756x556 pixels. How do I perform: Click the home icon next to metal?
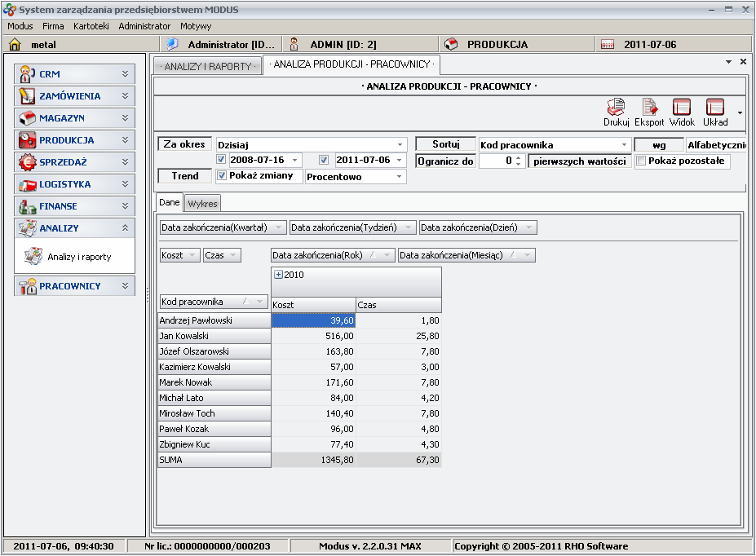(15, 45)
